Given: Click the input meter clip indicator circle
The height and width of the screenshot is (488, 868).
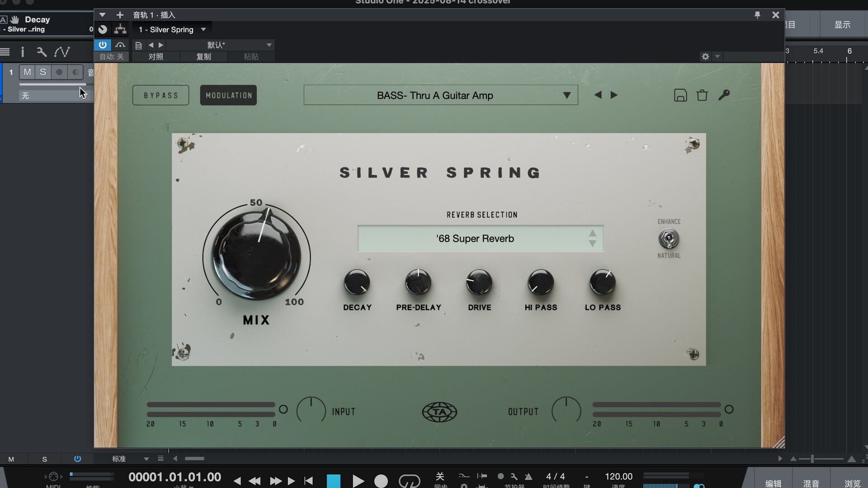Looking at the screenshot, I should [x=283, y=409].
